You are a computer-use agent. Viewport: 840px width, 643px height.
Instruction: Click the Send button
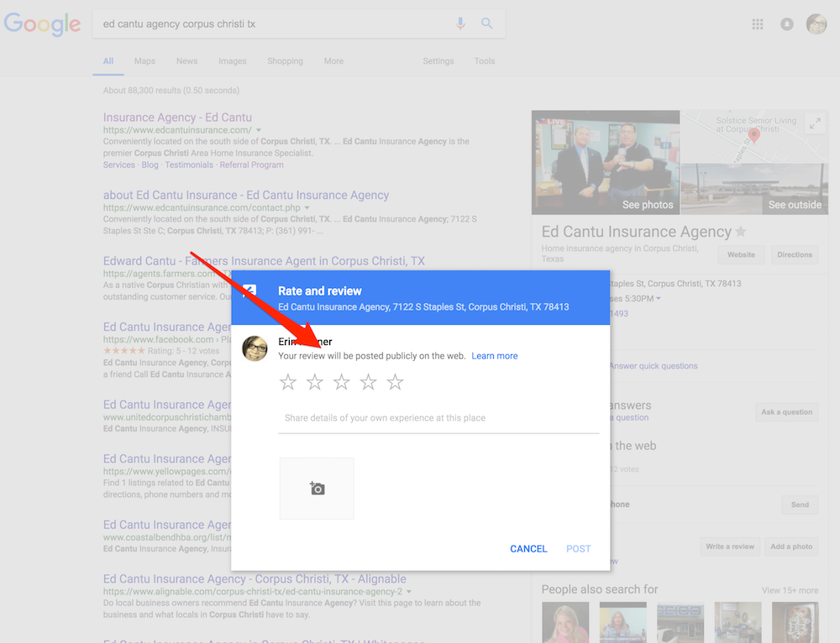[800, 504]
